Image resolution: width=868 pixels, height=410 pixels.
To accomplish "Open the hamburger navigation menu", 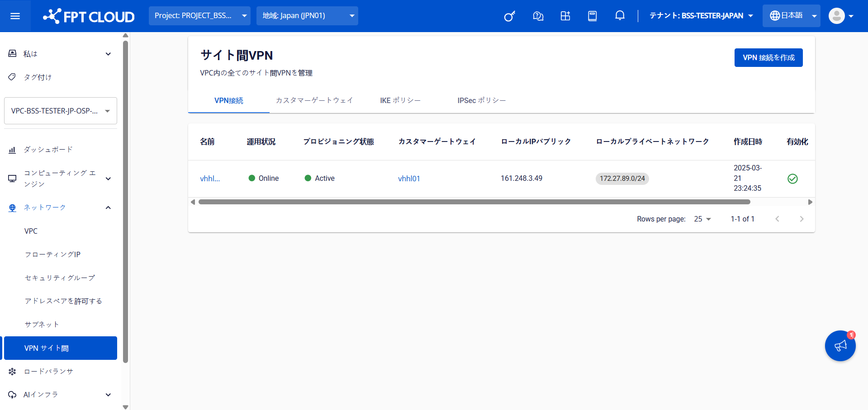I will [15, 16].
